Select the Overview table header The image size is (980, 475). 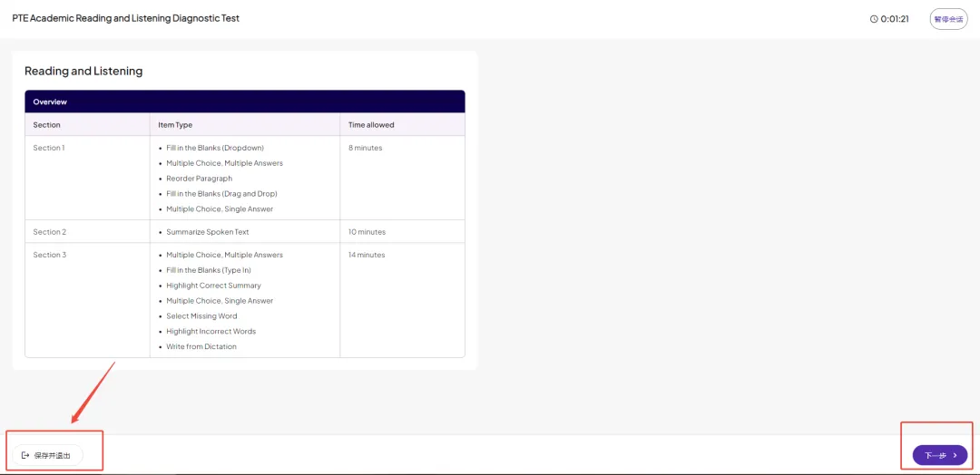(x=245, y=102)
